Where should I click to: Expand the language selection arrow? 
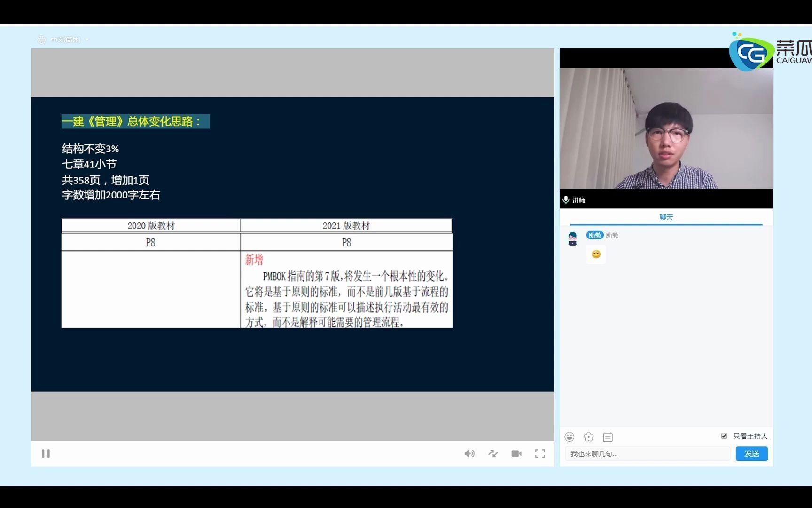pyautogui.click(x=86, y=40)
